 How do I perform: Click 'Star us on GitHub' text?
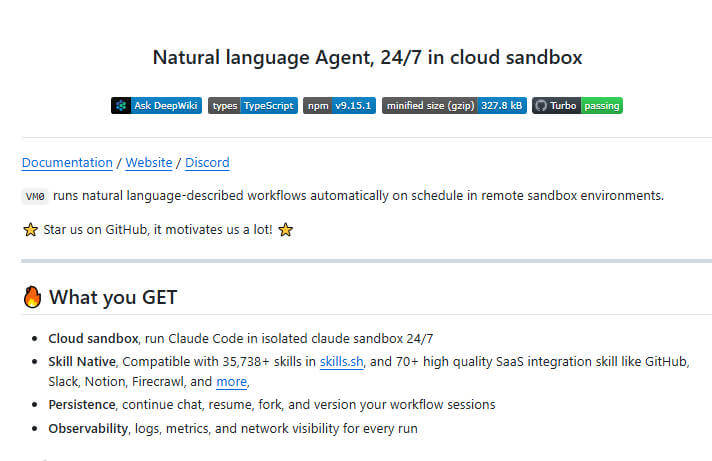coord(95,230)
